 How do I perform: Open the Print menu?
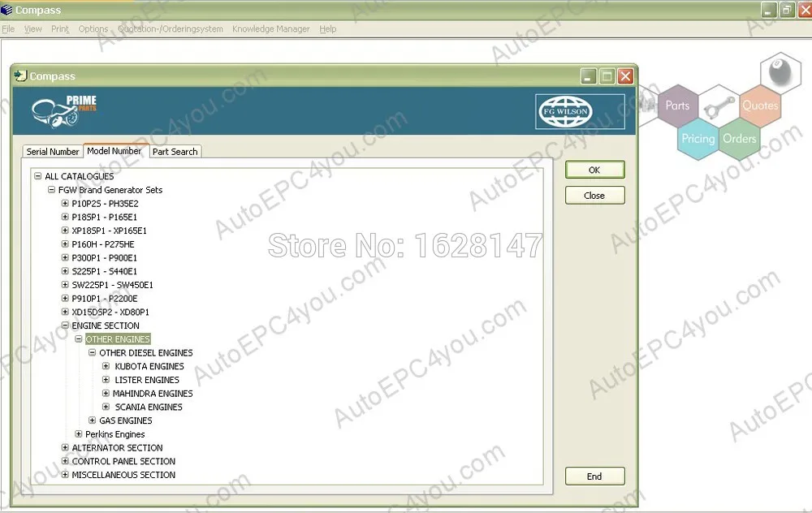60,29
